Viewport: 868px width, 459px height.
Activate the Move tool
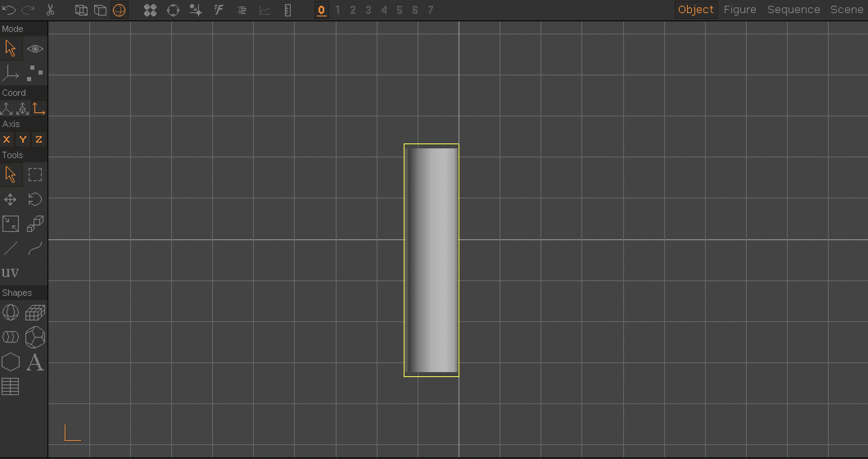10,200
